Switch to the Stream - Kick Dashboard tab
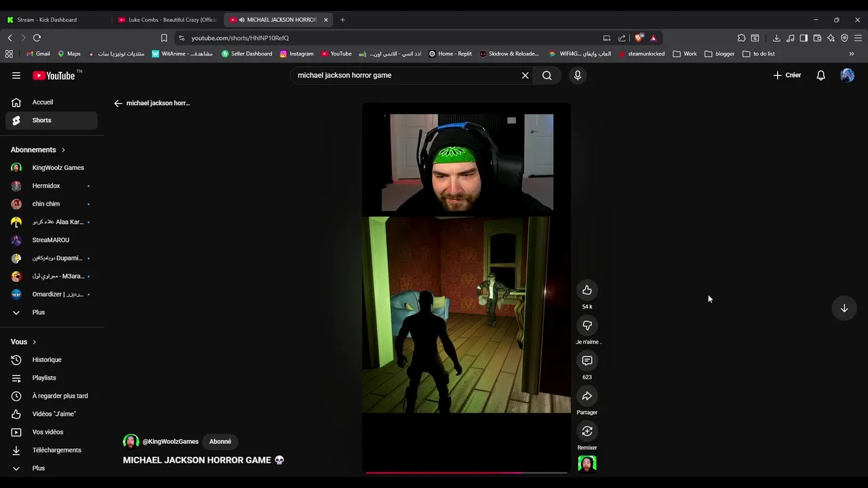Screen dimensions: 868x488 [54, 20]
